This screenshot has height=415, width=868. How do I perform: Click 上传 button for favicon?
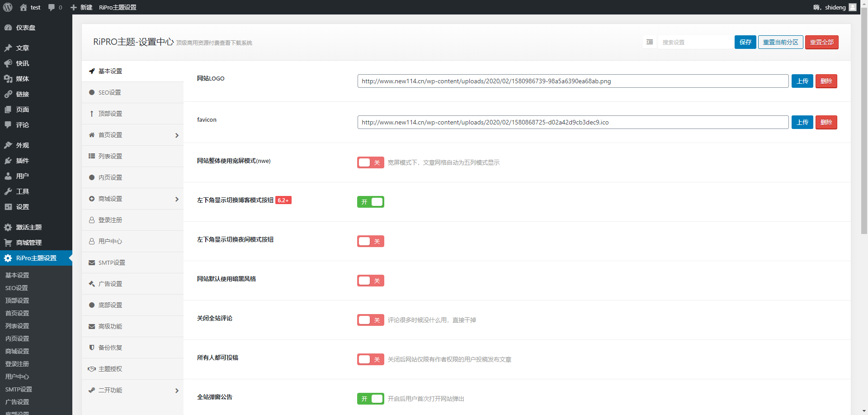[802, 122]
